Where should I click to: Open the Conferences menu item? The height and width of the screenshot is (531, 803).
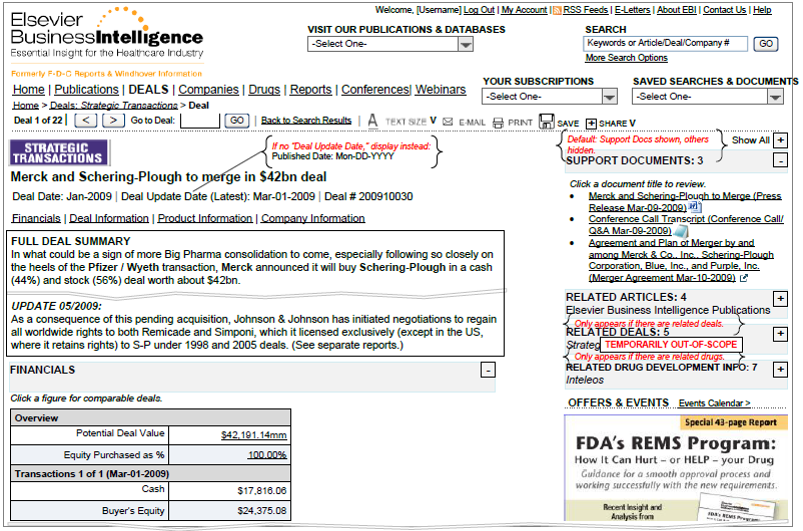point(376,90)
